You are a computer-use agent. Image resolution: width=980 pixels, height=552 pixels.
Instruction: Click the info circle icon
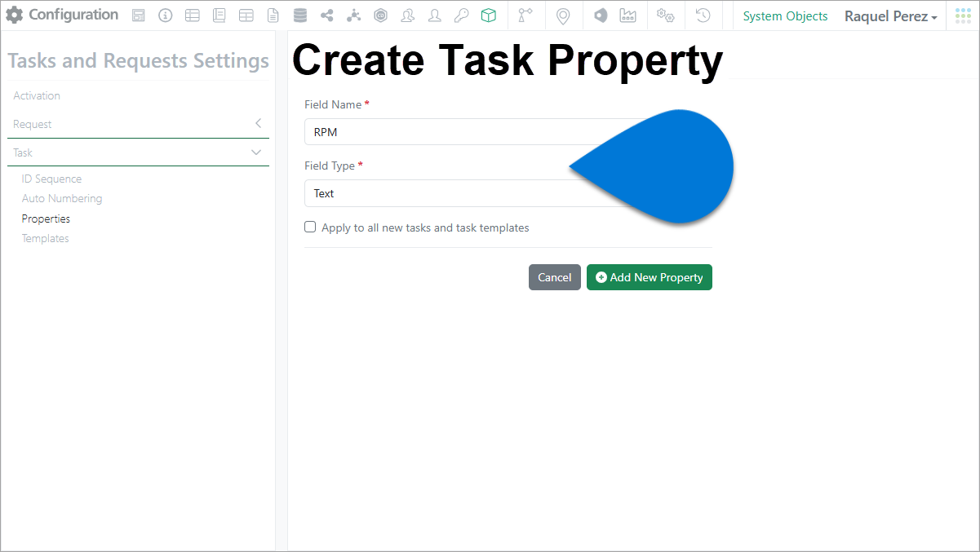(166, 15)
